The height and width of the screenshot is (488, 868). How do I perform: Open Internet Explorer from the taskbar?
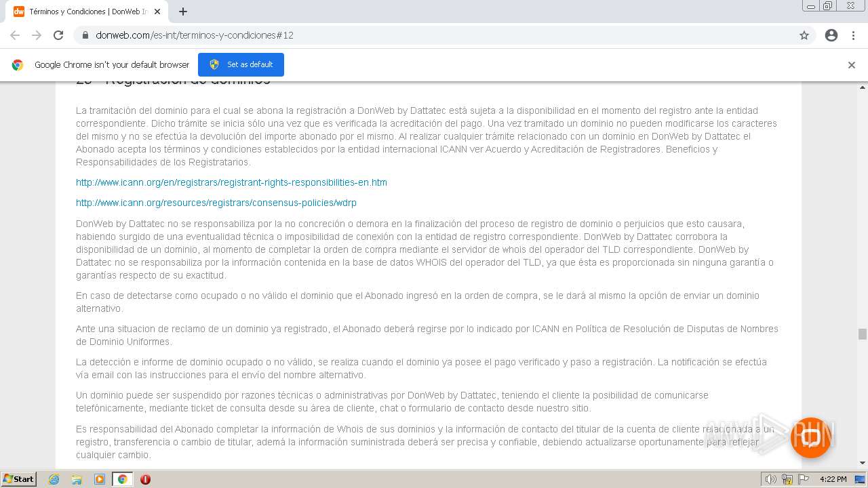[54, 479]
